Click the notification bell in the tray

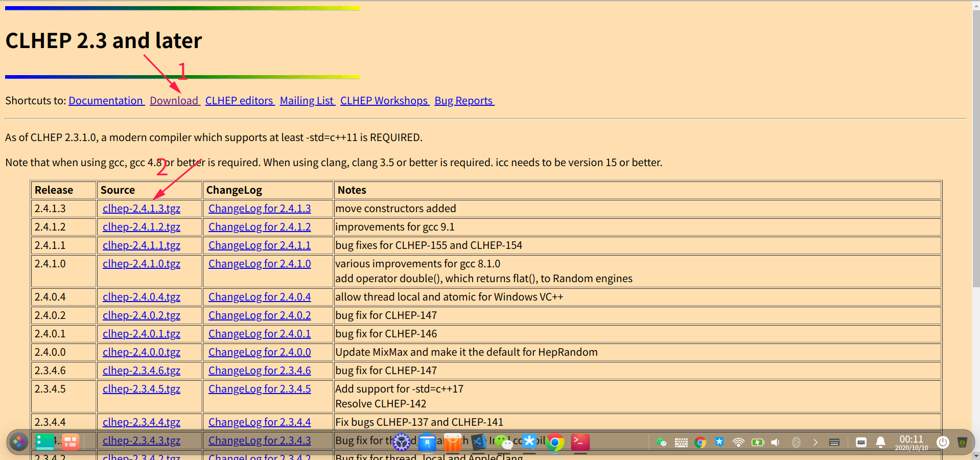click(880, 442)
